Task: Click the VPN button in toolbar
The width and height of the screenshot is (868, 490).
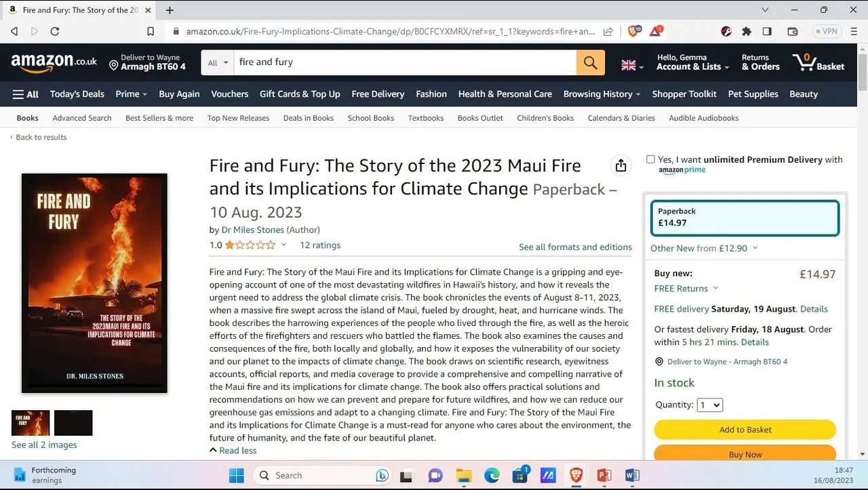Action: [x=827, y=31]
